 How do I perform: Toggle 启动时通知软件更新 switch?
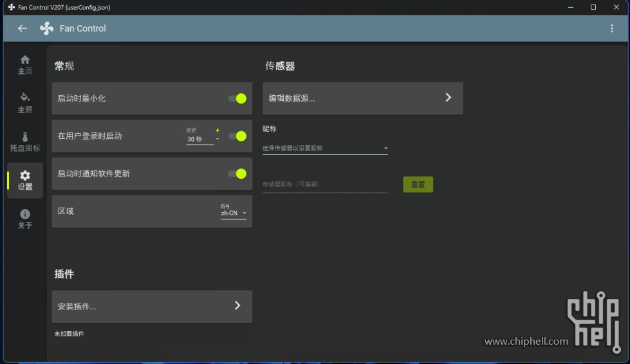tap(237, 174)
